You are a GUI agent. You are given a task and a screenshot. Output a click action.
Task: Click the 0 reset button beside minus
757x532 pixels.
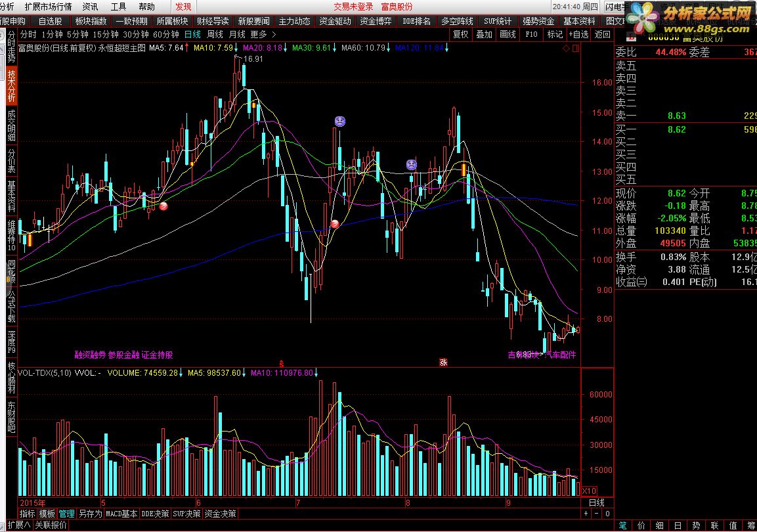[607, 514]
